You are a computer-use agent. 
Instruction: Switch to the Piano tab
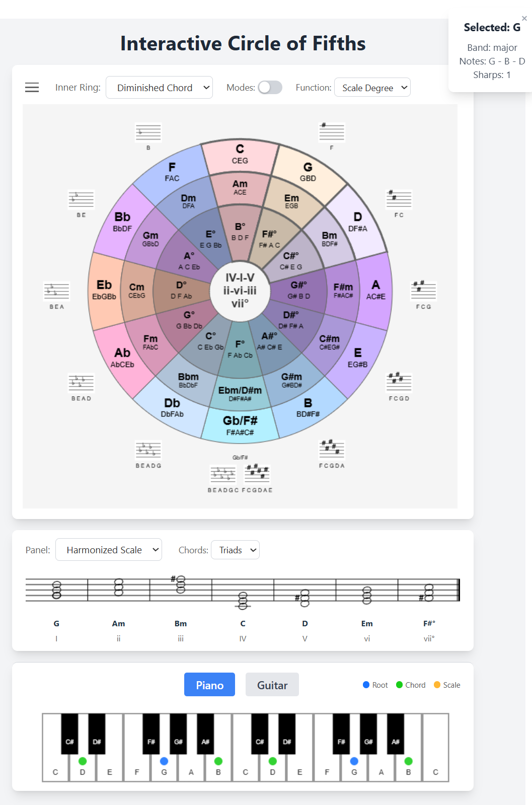[209, 685]
